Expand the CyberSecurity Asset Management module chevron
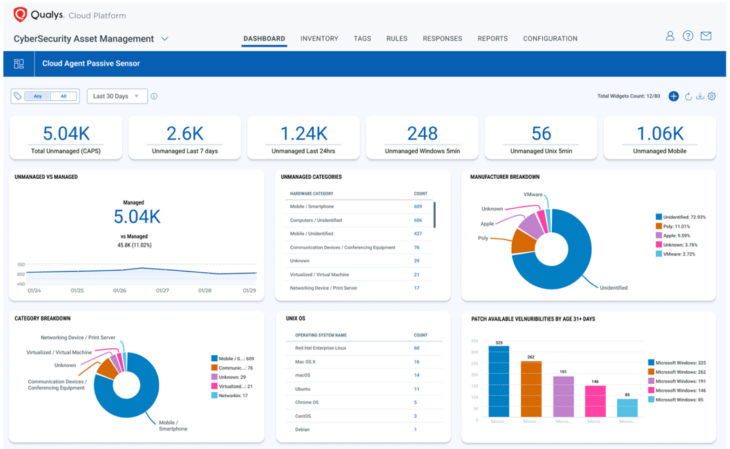The height and width of the screenshot is (449, 730). point(164,39)
